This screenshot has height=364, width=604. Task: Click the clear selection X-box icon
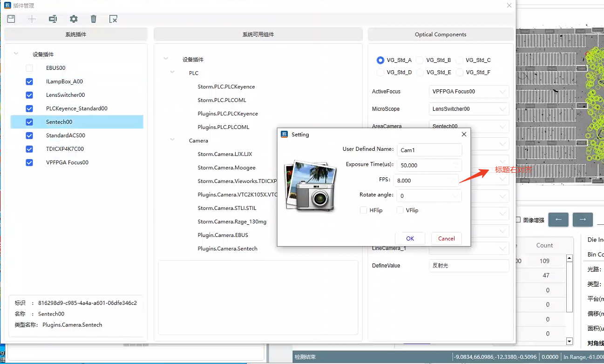click(113, 19)
